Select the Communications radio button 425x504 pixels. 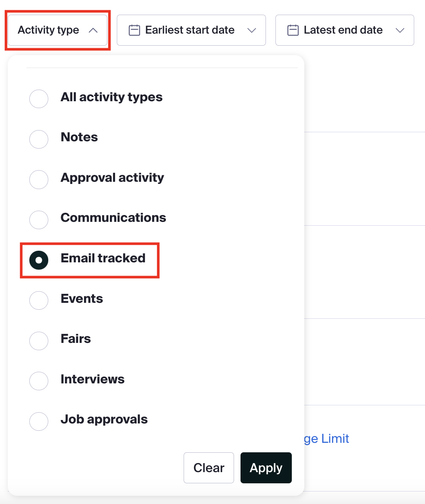pyautogui.click(x=39, y=220)
